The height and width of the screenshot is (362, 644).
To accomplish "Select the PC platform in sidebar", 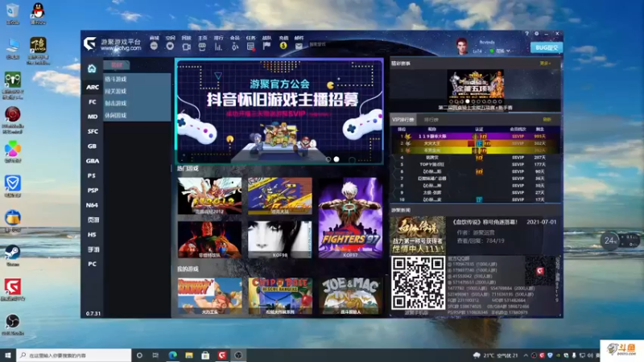I will pos(92,264).
